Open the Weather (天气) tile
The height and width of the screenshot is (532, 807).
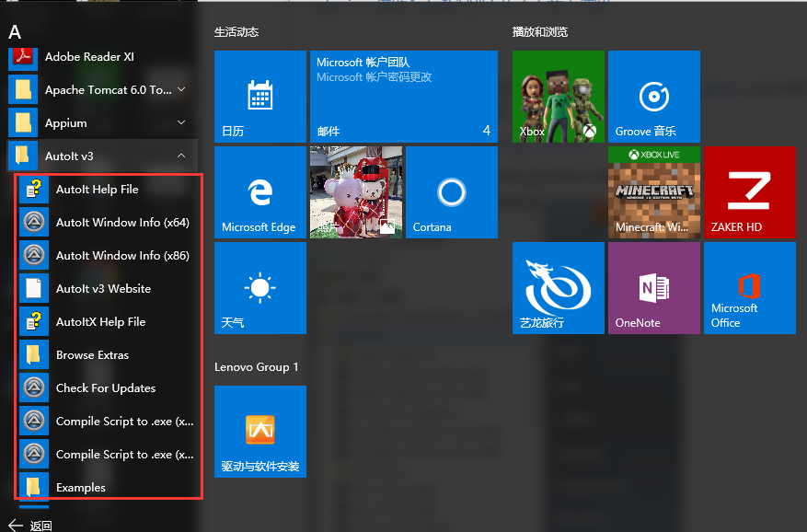pos(259,288)
